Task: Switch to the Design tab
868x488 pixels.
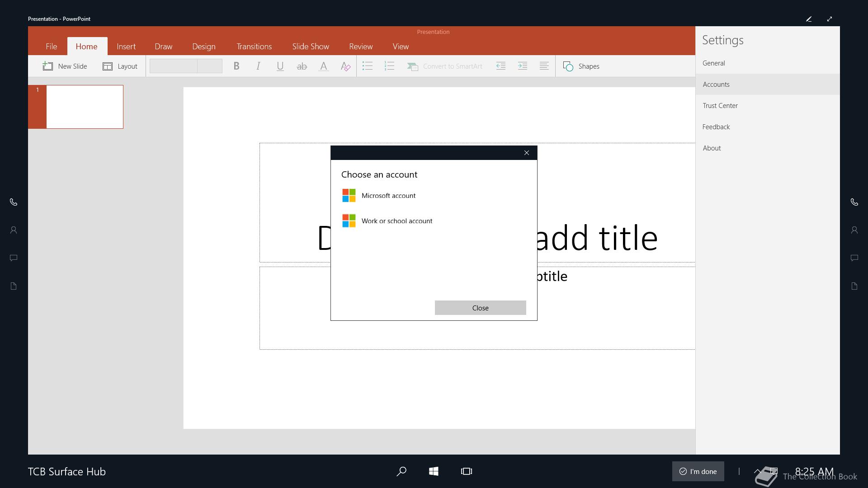Action: [x=203, y=46]
